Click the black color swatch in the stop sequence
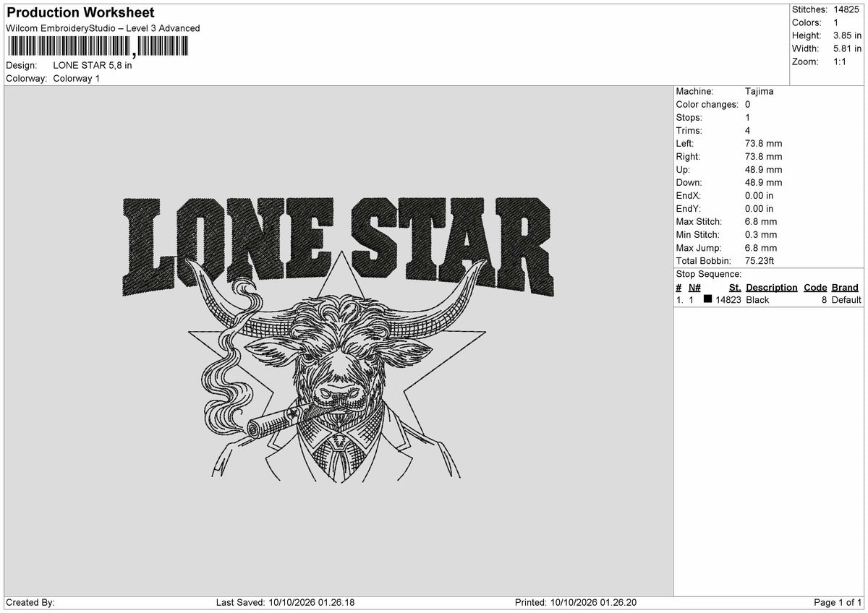 point(707,299)
